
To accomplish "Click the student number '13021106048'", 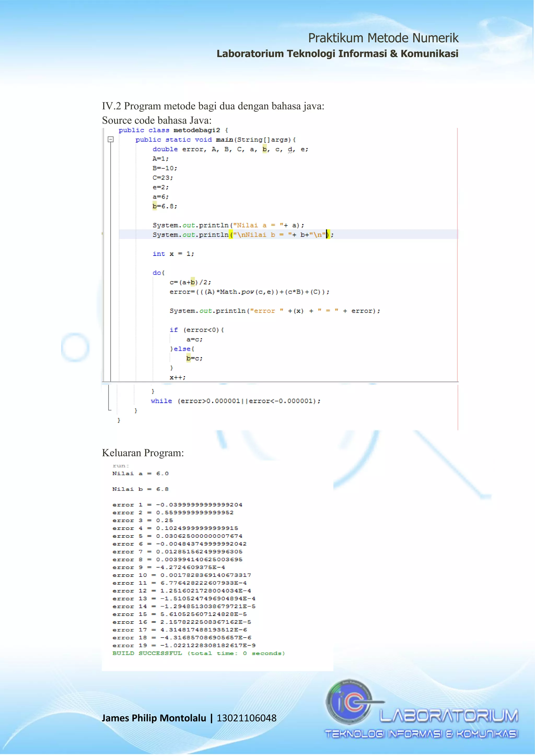I will coord(246,718).
